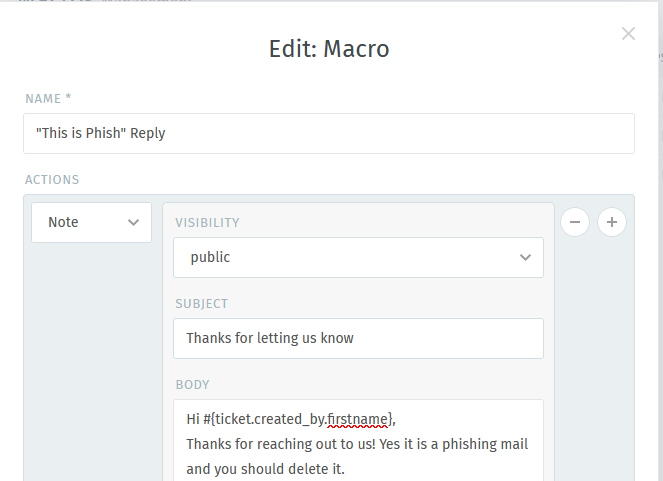Screen dimensions: 663x481
Task: Add a new action with plus button
Action: coord(612,222)
